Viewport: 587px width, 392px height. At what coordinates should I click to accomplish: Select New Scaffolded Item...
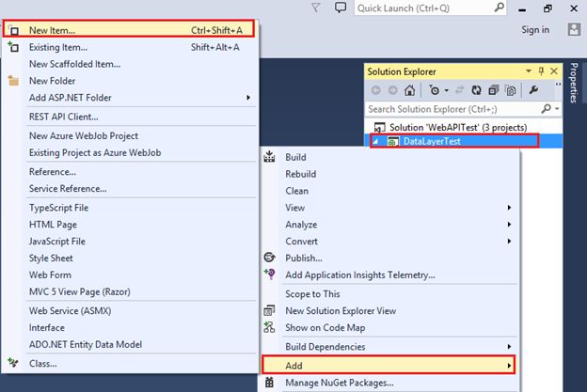click(129, 64)
